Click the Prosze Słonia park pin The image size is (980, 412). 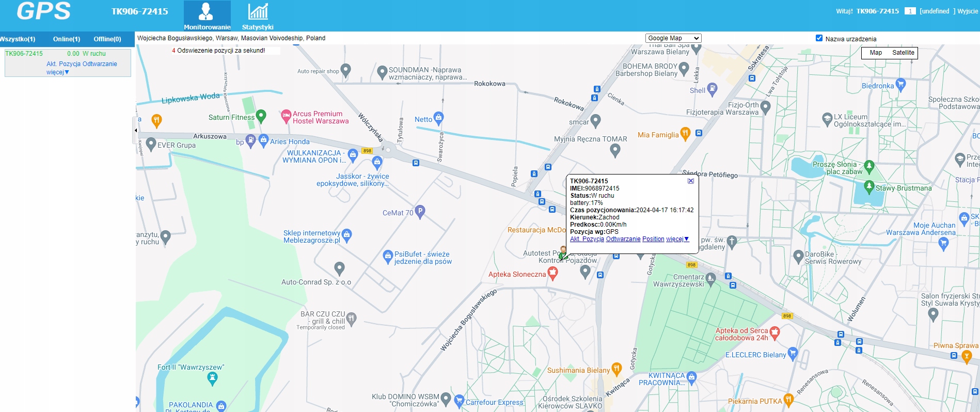pyautogui.click(x=869, y=166)
